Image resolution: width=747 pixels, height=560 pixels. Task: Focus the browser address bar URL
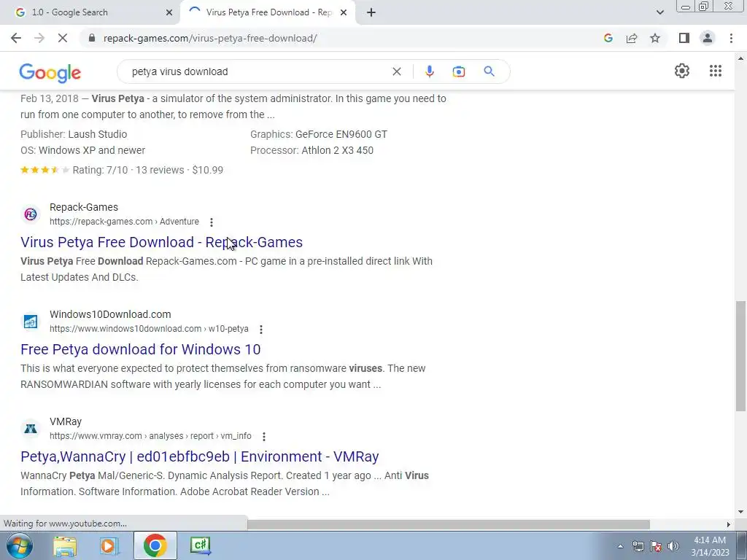pos(210,38)
